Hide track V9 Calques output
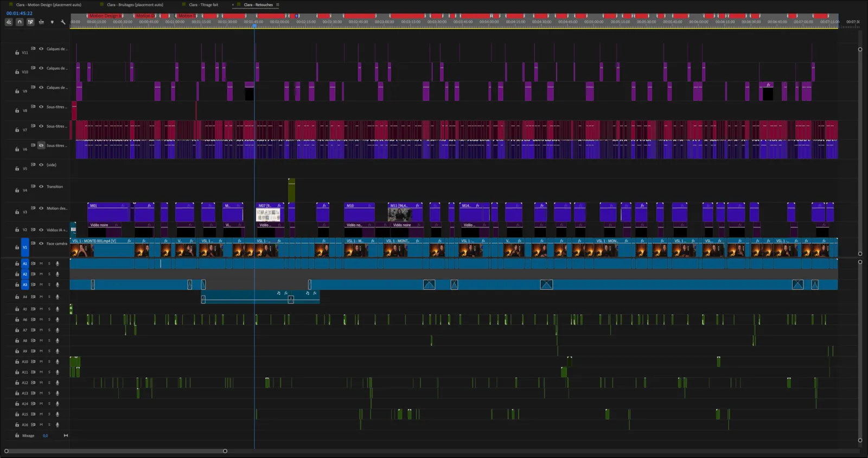 (x=41, y=87)
